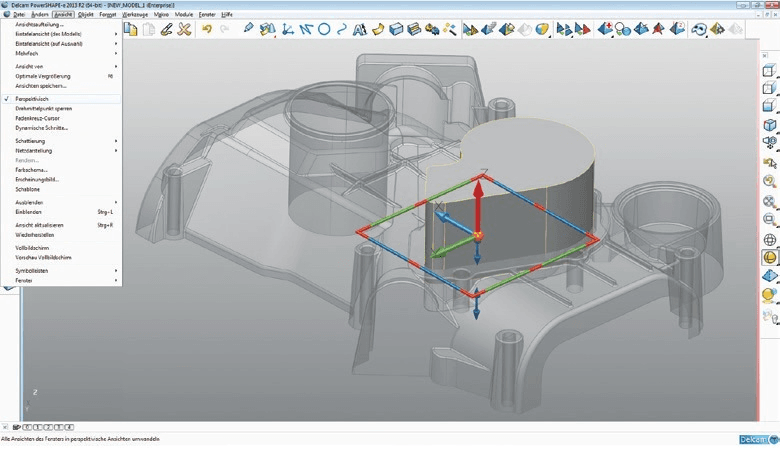Select level tab 2 at bottom bar
The image size is (780, 464).
tap(48, 427)
